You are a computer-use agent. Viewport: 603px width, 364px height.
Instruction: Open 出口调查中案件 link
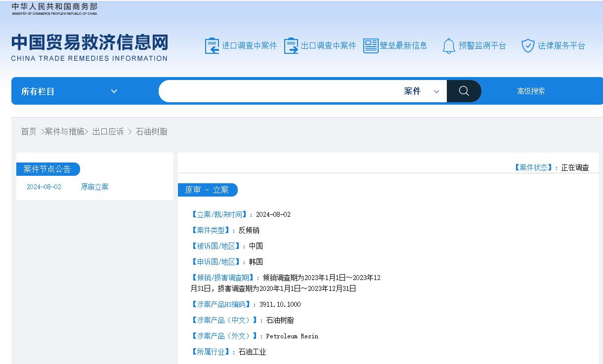(x=329, y=46)
